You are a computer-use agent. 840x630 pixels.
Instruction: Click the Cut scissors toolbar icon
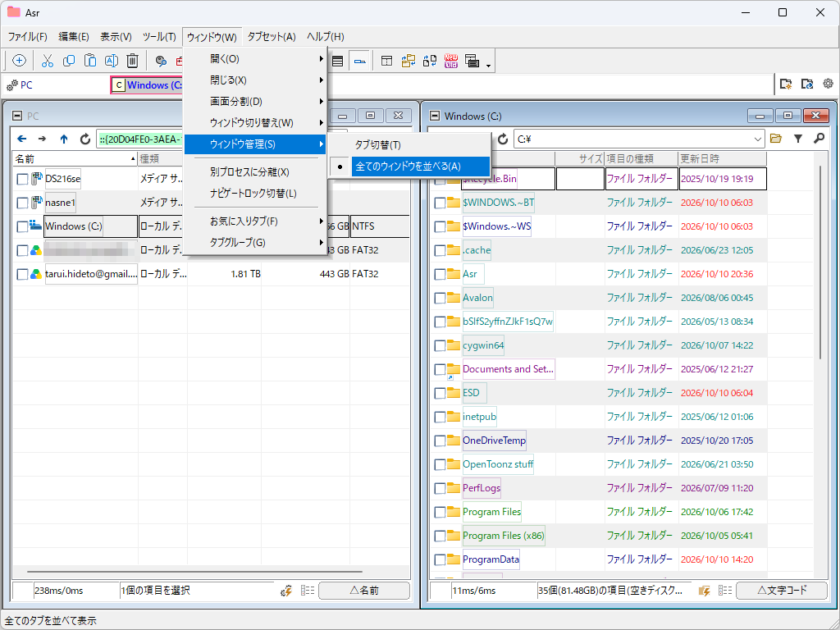pyautogui.click(x=48, y=61)
